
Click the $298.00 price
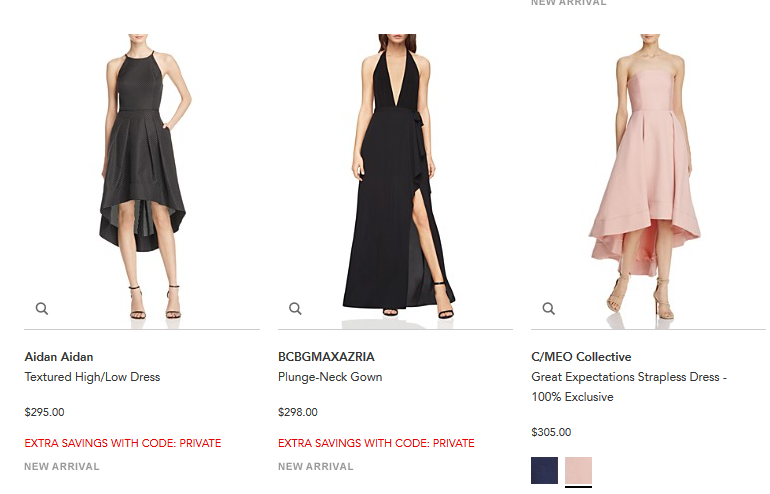(298, 412)
